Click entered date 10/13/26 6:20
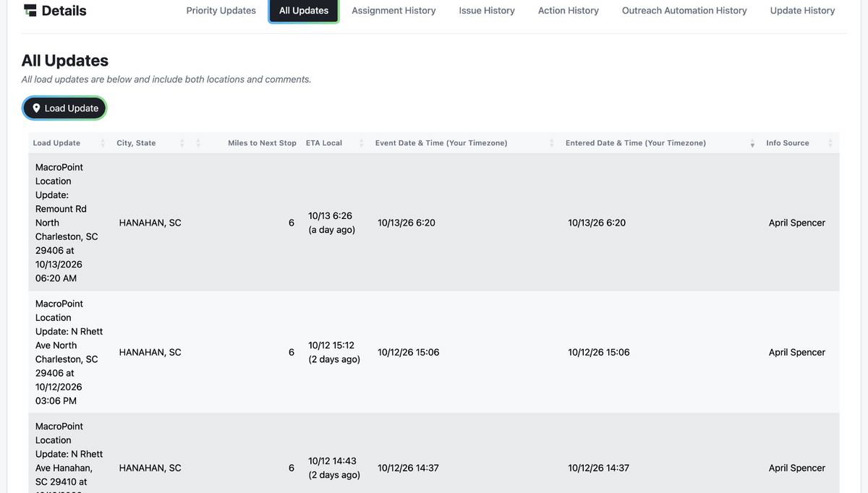The height and width of the screenshot is (493, 868). [597, 223]
